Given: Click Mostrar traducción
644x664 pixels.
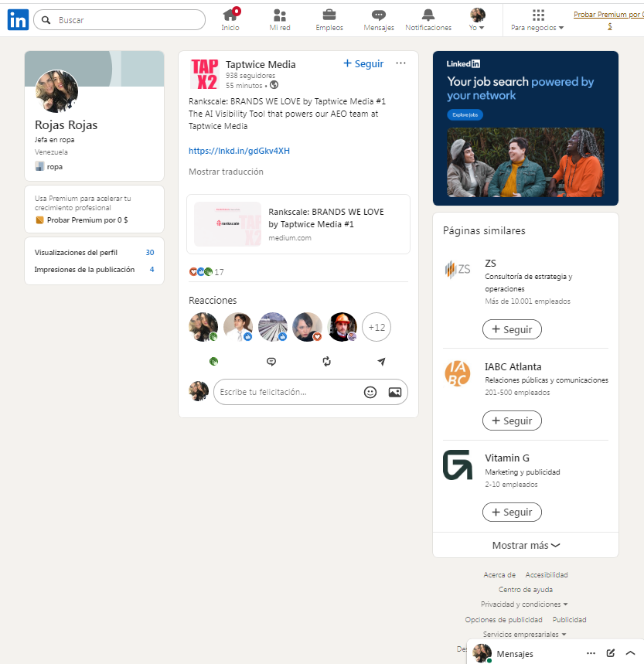Looking at the screenshot, I should (226, 172).
